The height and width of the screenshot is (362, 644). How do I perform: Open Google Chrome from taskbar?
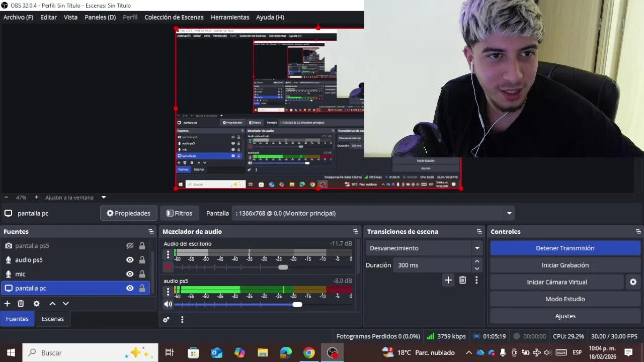pyautogui.click(x=309, y=352)
